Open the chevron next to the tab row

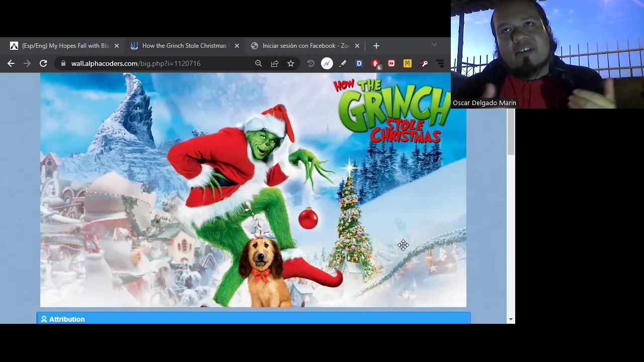[x=434, y=46]
